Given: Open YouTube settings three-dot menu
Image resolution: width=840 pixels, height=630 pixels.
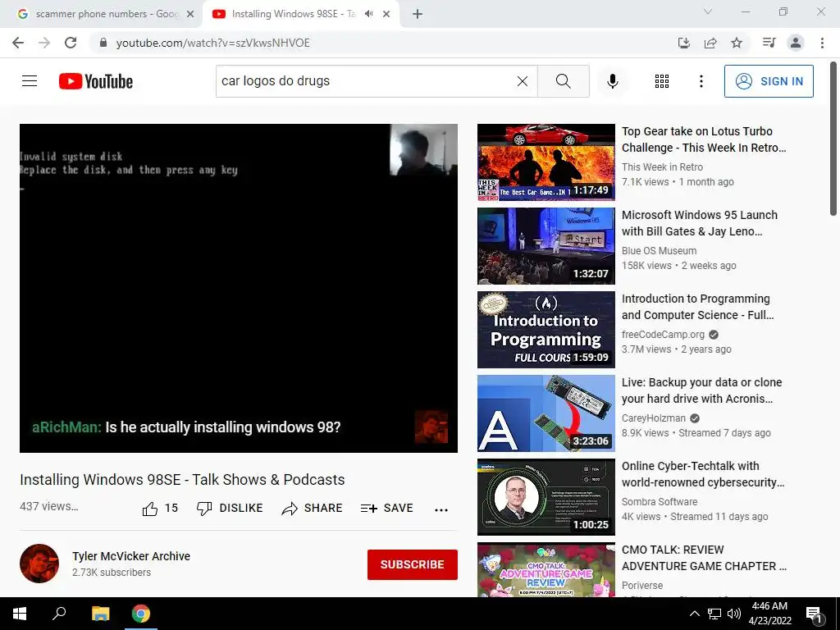Looking at the screenshot, I should pos(701,81).
